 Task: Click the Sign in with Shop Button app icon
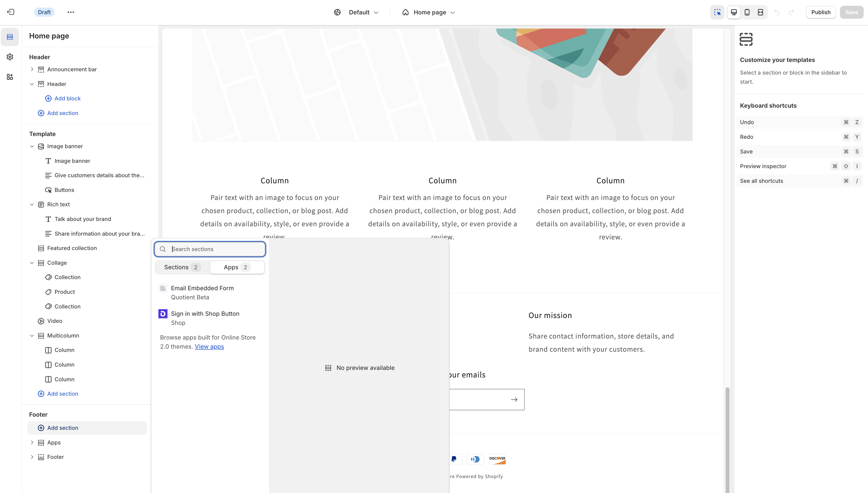[x=163, y=314]
